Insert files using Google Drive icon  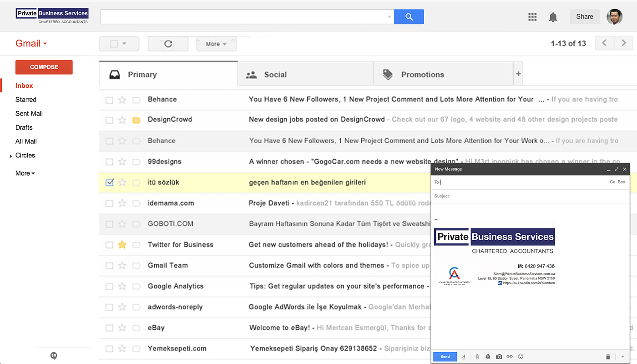488,357
